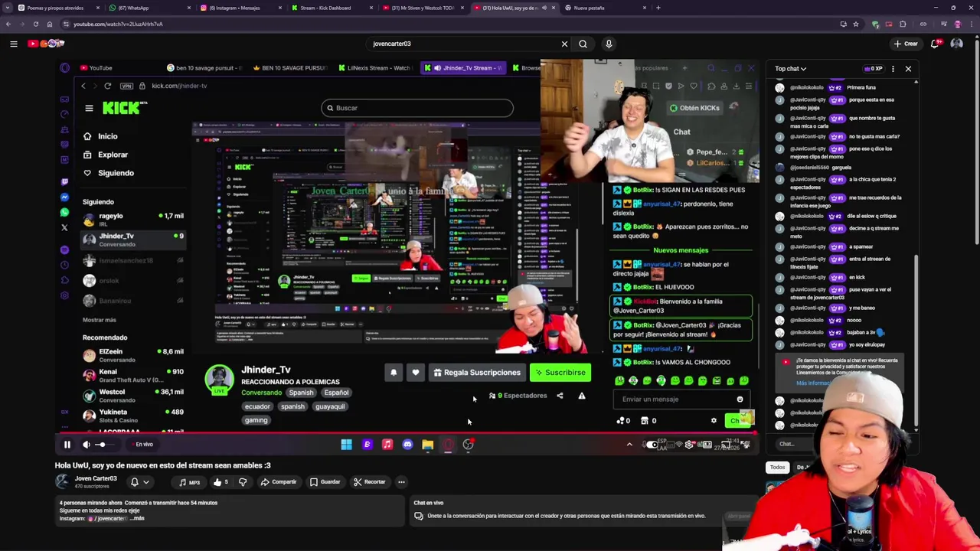980x551 pixels.
Task: Open the Instagram jovencarter link in description
Action: click(x=108, y=519)
